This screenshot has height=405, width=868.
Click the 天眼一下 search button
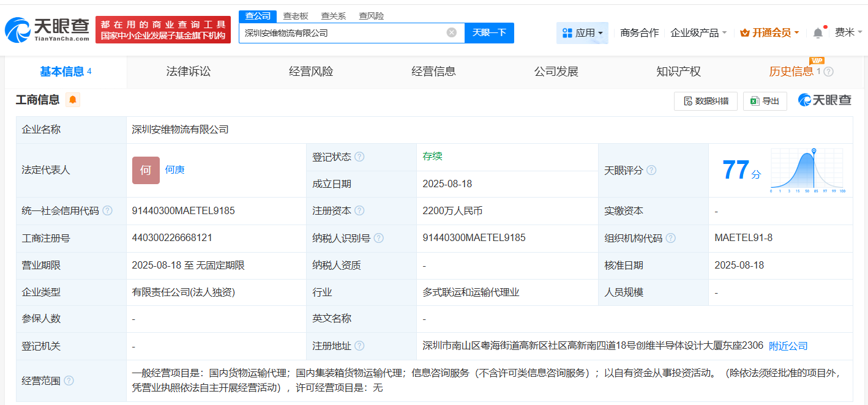[489, 32]
